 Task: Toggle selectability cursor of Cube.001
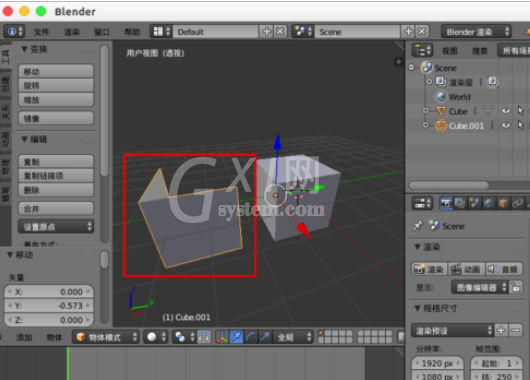coord(521,125)
